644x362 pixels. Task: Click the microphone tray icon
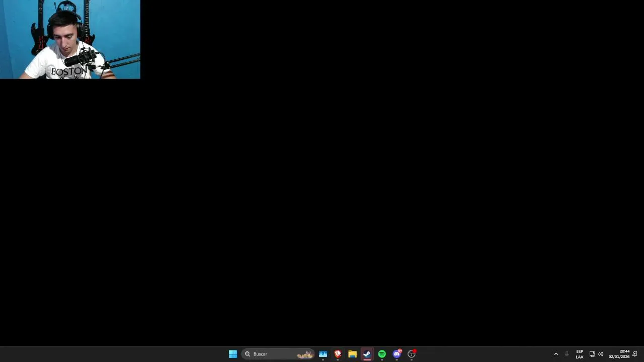[x=567, y=354]
